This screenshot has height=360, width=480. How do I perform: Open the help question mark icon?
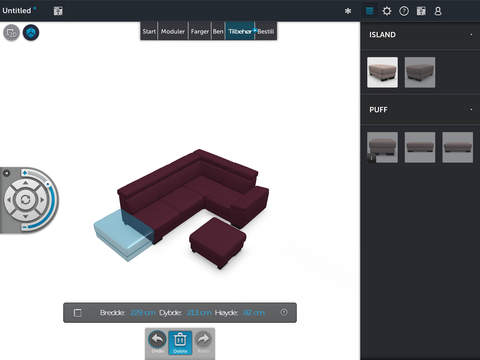coord(404,11)
